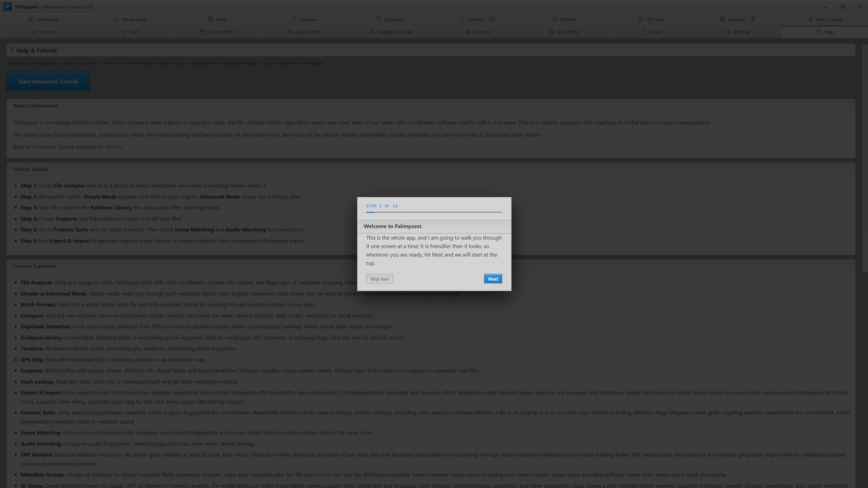The width and height of the screenshot is (868, 488).
Task: Click the 'Duplicate Detection.' feature entry
Action: [207, 326]
